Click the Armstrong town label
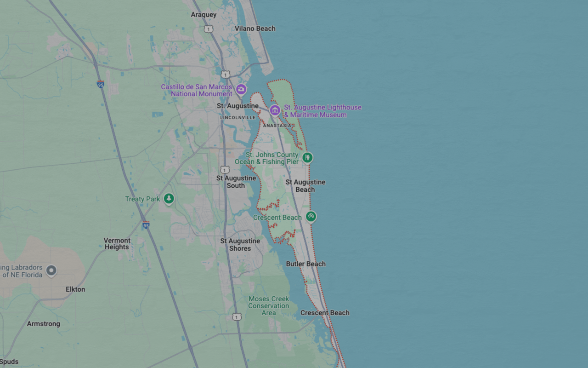The image size is (588, 368). 43,324
